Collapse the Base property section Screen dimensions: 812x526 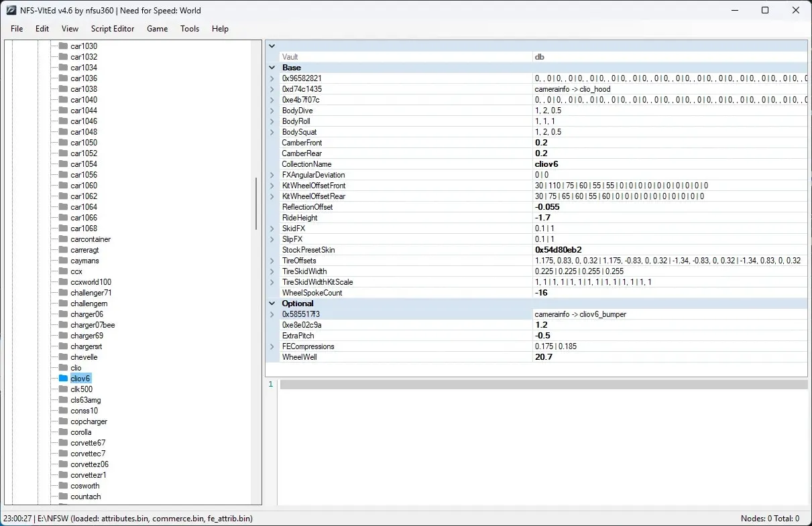tap(272, 68)
